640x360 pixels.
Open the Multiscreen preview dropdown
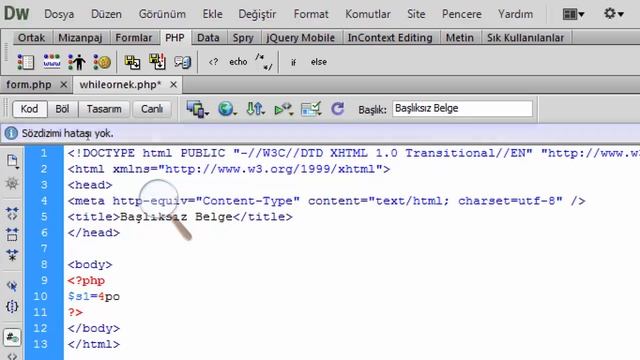pos(198,109)
